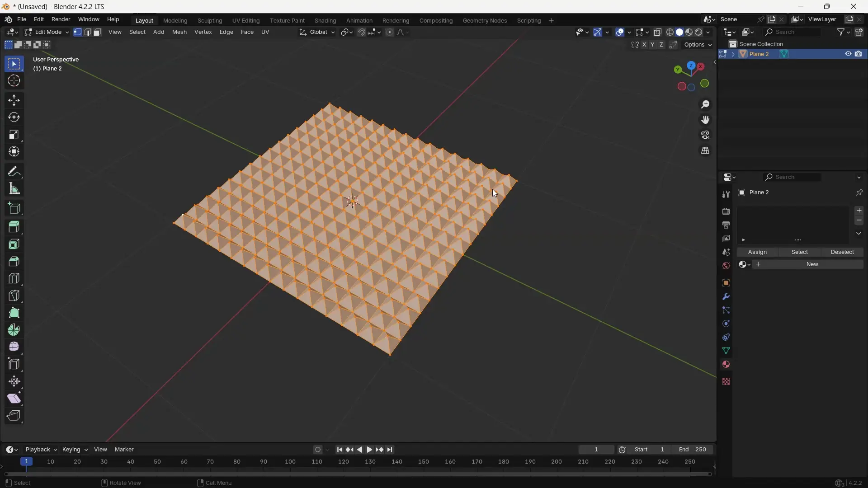The image size is (868, 488).
Task: Expand the Plane 2 outliner row
Action: click(x=733, y=54)
